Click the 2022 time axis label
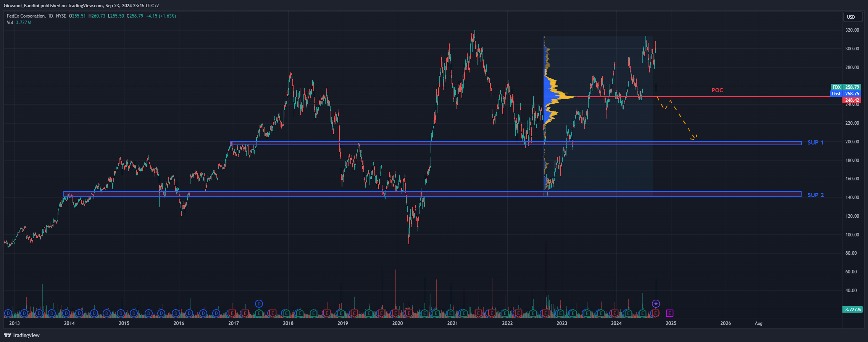 pyautogui.click(x=507, y=323)
